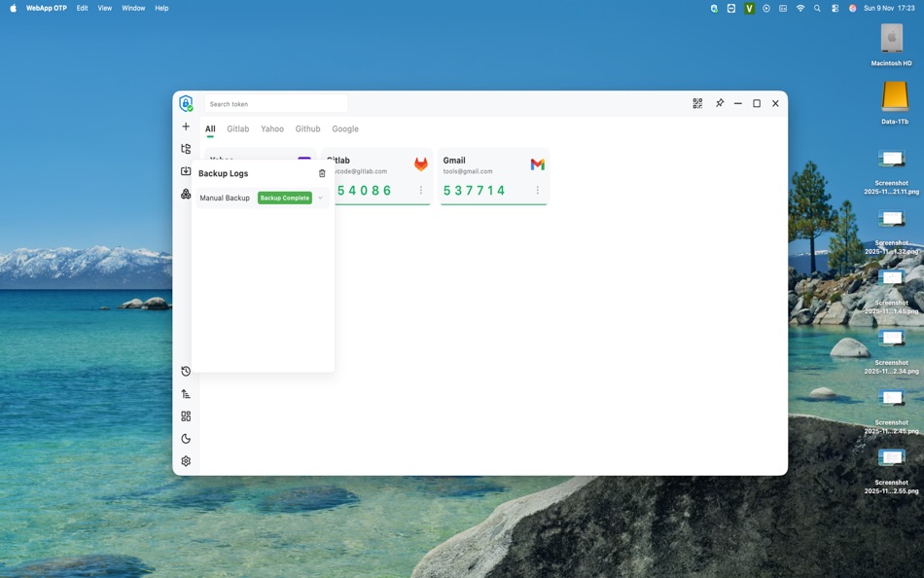Select the Data-1Tb desktop drive
Image resolution: width=924 pixels, height=578 pixels.
tap(895, 102)
